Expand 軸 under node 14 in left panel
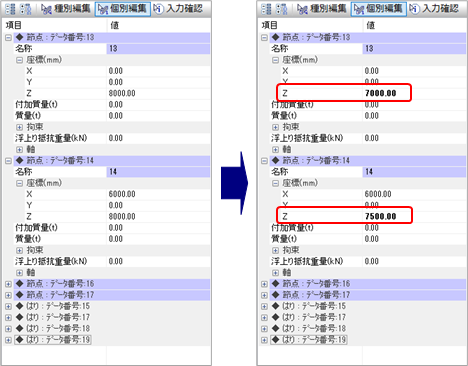This screenshot has height=366, width=468. pos(19,273)
